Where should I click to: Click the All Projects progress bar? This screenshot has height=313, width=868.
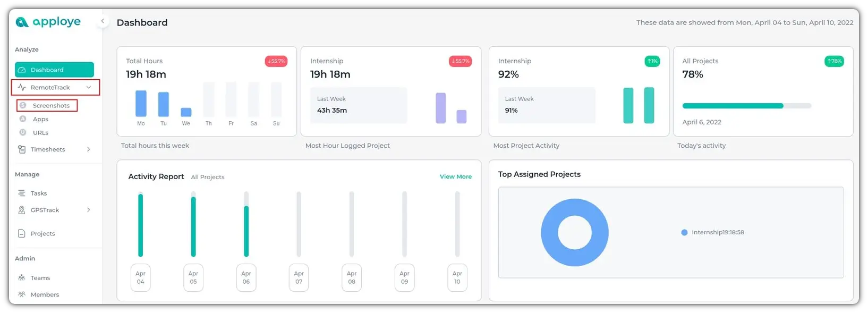pyautogui.click(x=733, y=106)
